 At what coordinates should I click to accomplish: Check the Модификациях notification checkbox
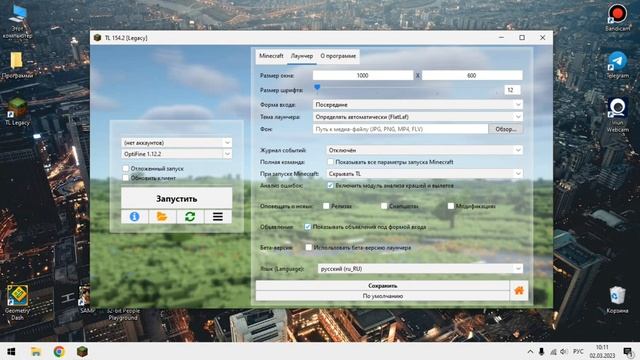coord(451,206)
